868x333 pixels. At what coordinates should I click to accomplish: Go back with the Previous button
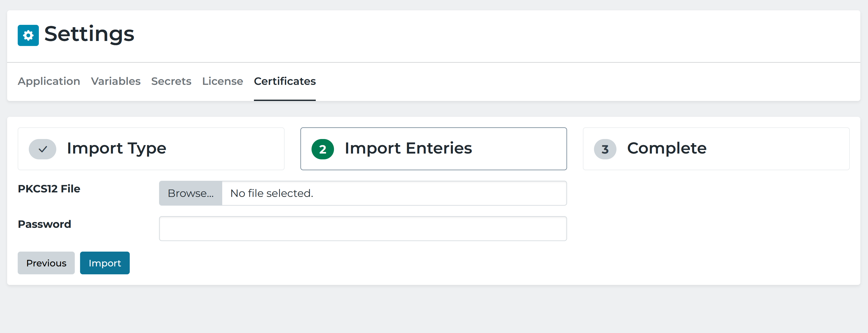pos(46,263)
